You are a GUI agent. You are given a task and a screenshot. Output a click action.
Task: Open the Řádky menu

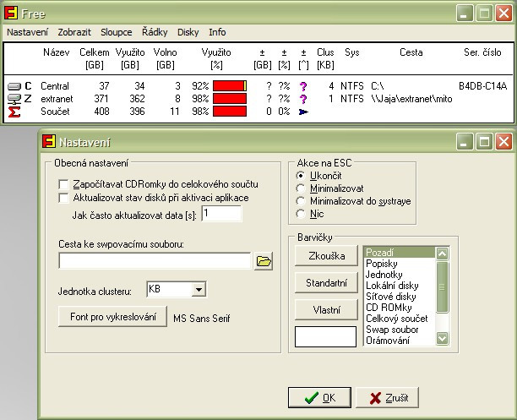point(155,32)
